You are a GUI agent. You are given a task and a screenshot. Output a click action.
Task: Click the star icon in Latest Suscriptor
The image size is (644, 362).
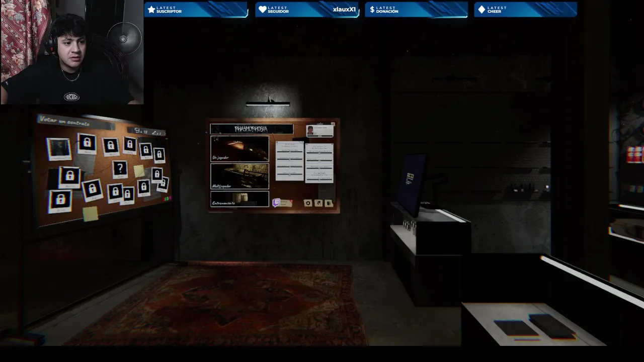coord(151,10)
